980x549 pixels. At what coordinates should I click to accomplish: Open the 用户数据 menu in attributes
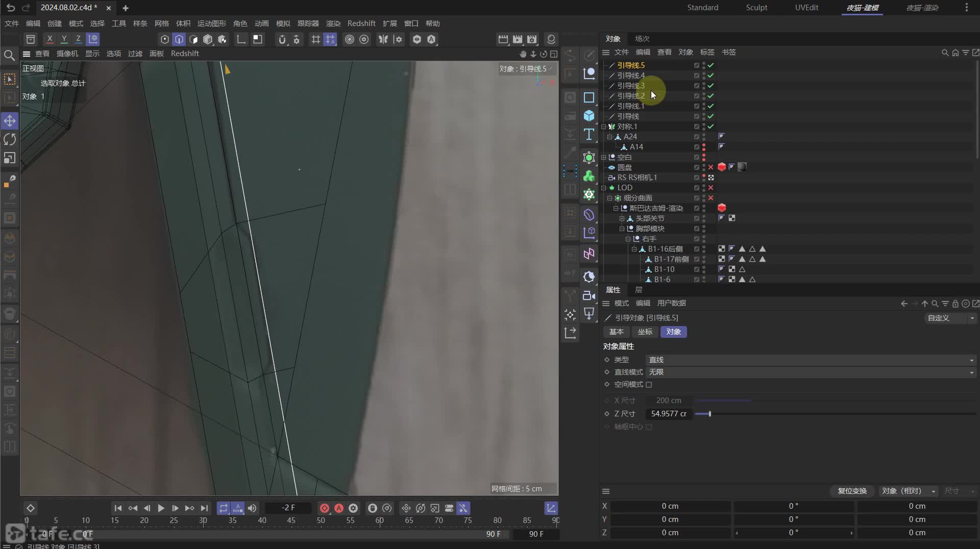671,303
